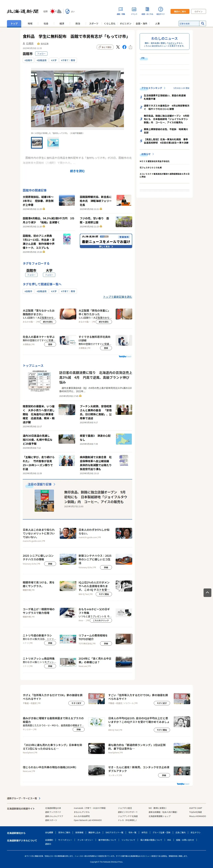Click the Hokkaido Shimbun logo
Screen dimensions: 213x868
23,11
